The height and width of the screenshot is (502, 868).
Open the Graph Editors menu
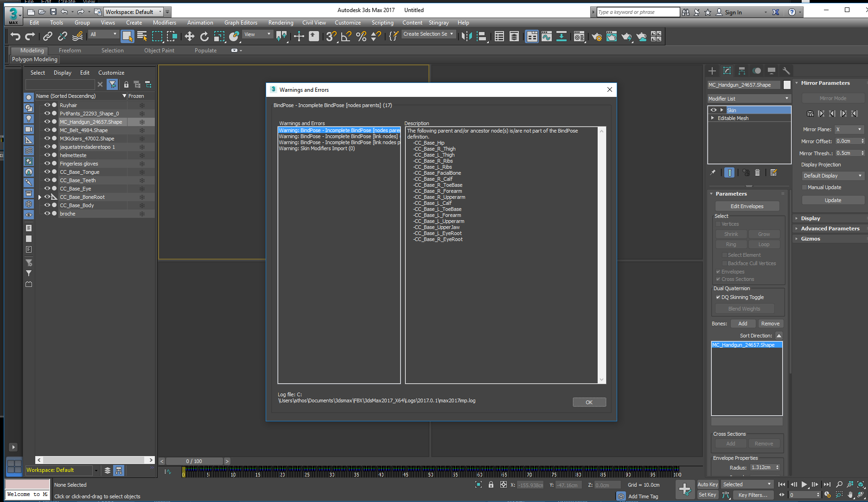point(241,23)
